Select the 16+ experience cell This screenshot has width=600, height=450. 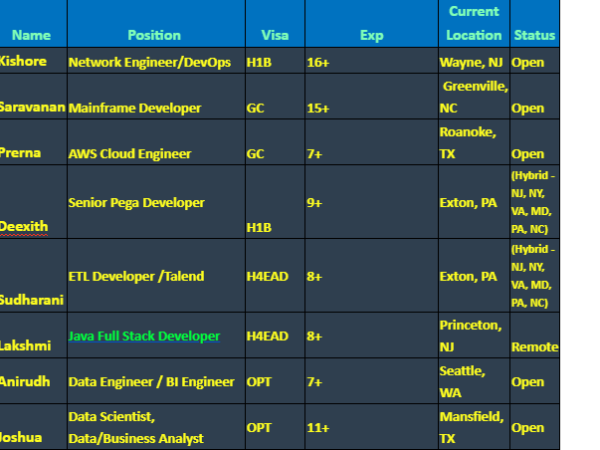[x=372, y=60]
